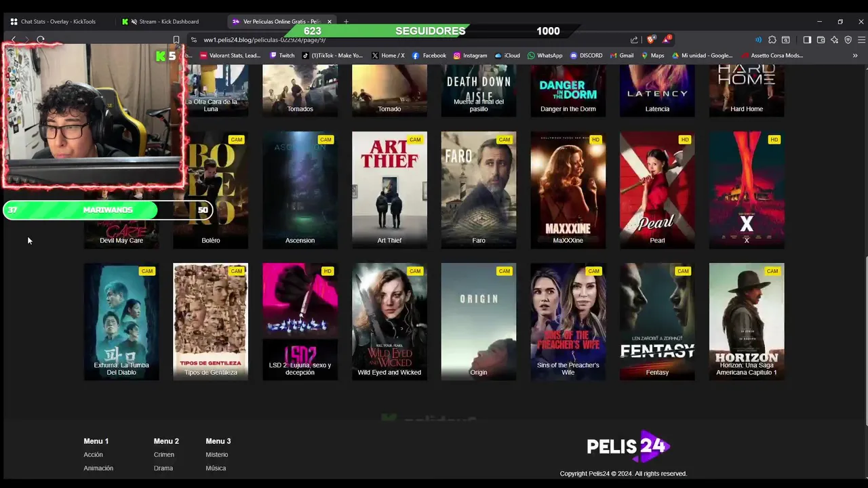The height and width of the screenshot is (488, 868).
Task: Open the Mi unidad Google Drive bookmark
Action: point(703,56)
